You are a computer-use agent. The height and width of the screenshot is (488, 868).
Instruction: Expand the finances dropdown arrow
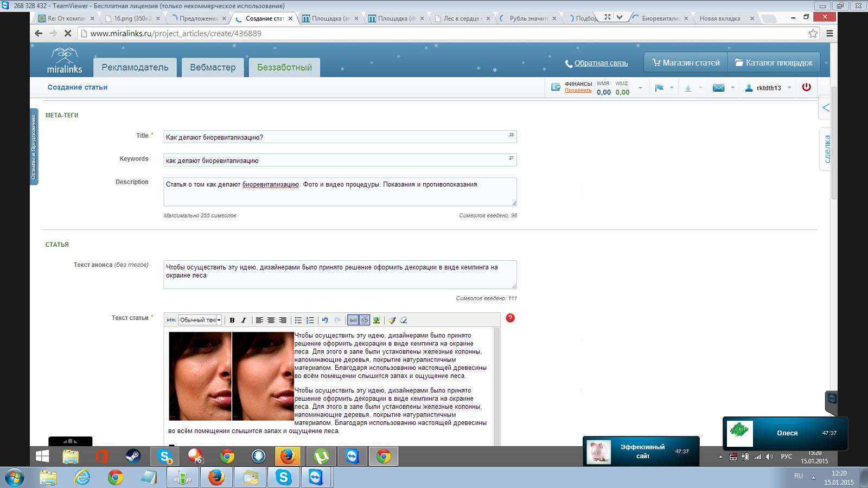click(641, 88)
